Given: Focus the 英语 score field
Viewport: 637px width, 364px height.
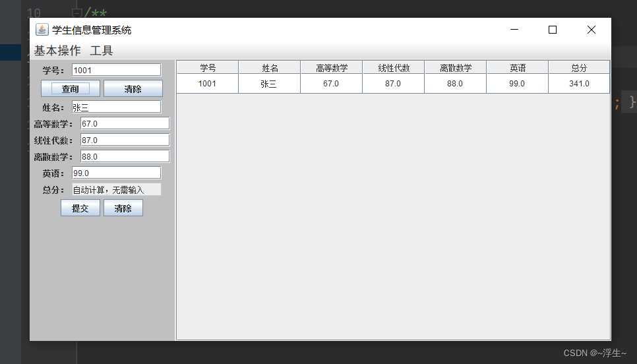Looking at the screenshot, I should (117, 173).
